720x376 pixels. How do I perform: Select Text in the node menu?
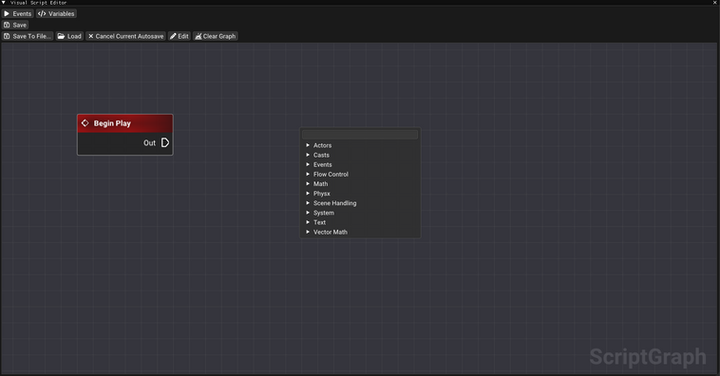point(320,222)
